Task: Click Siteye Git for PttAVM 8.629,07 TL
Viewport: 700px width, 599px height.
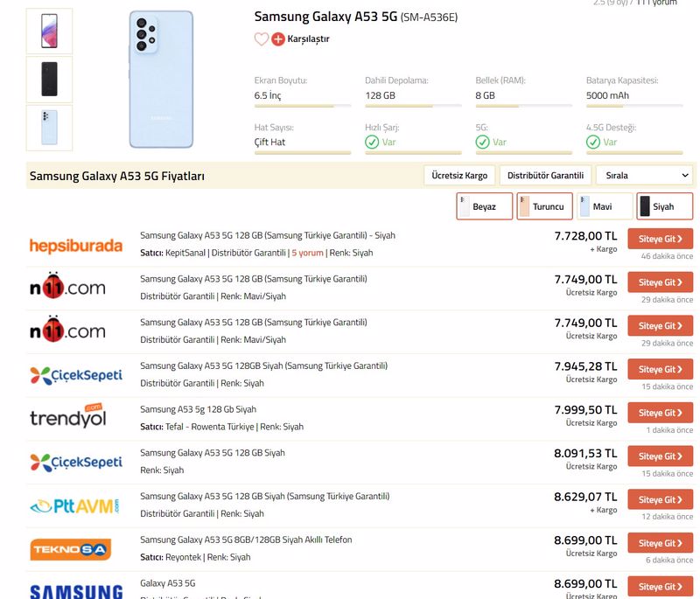Action: (x=661, y=499)
